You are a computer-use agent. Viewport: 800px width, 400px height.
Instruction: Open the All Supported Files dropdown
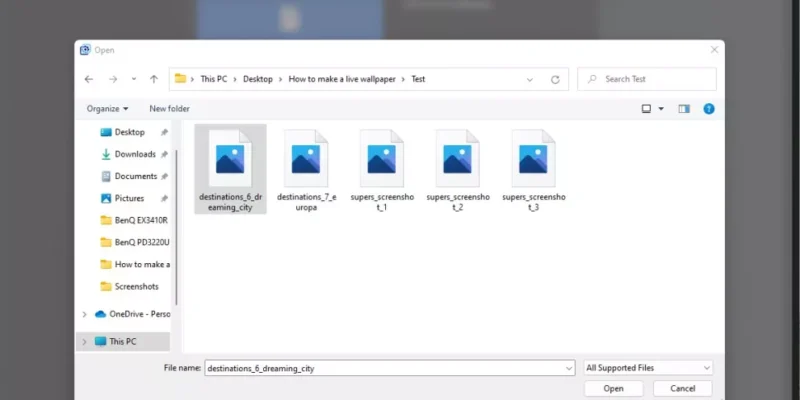pyautogui.click(x=648, y=368)
